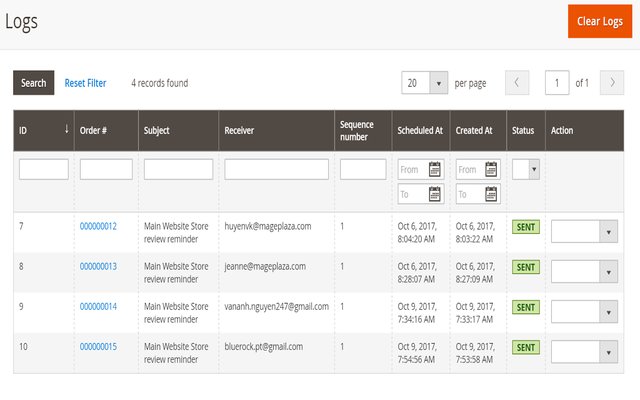Focus the Order # filter field

106,169
